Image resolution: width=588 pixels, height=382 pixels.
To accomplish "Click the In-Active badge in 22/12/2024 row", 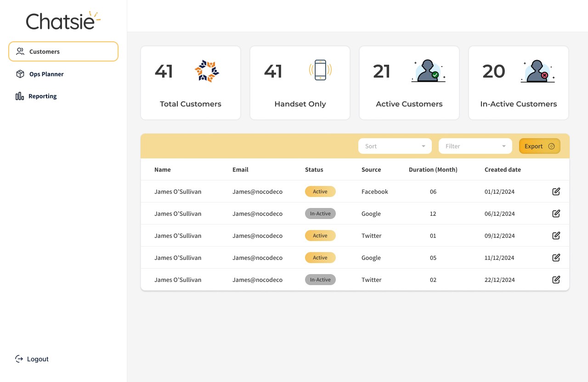I will [x=320, y=280].
